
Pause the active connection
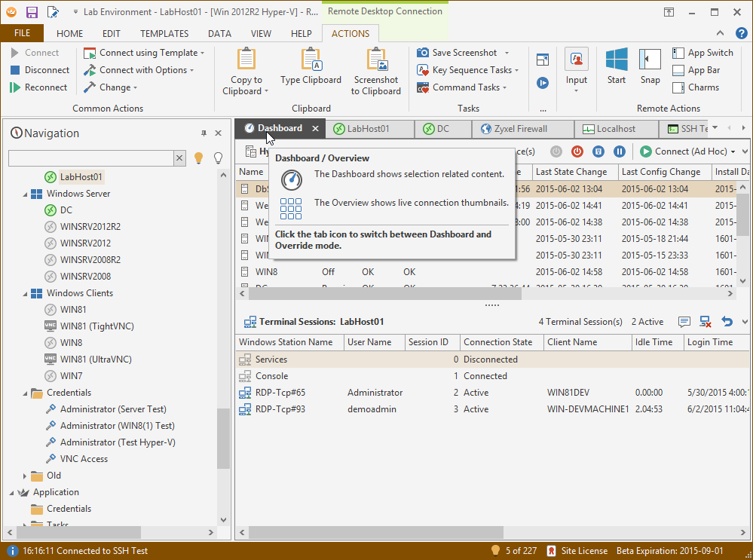[x=621, y=151]
